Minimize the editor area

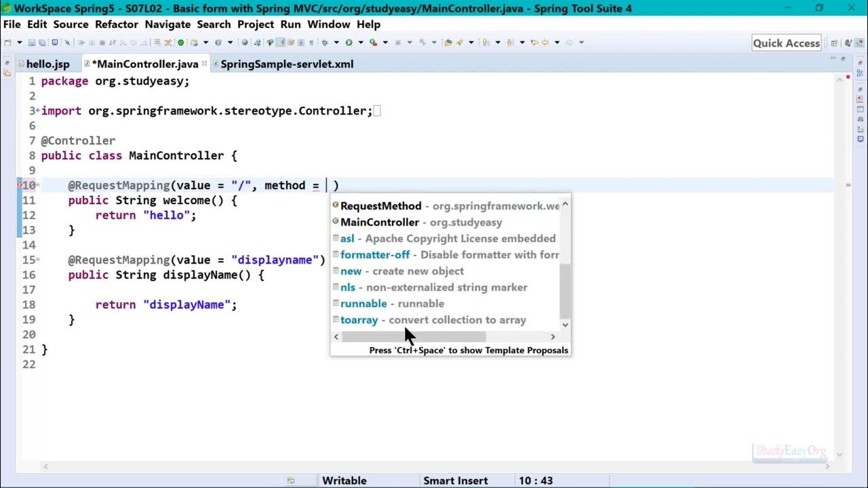tap(833, 60)
